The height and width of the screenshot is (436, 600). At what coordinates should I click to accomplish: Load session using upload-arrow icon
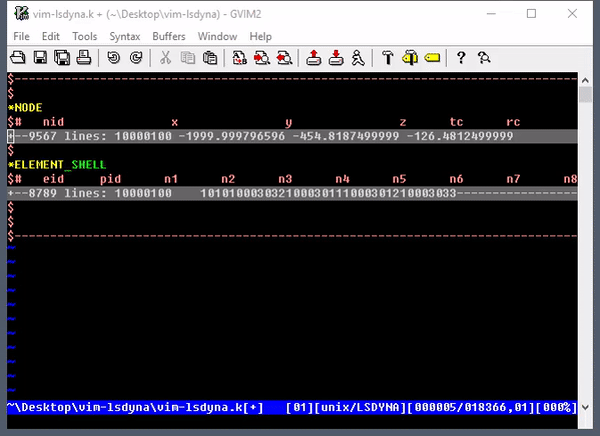[314, 58]
